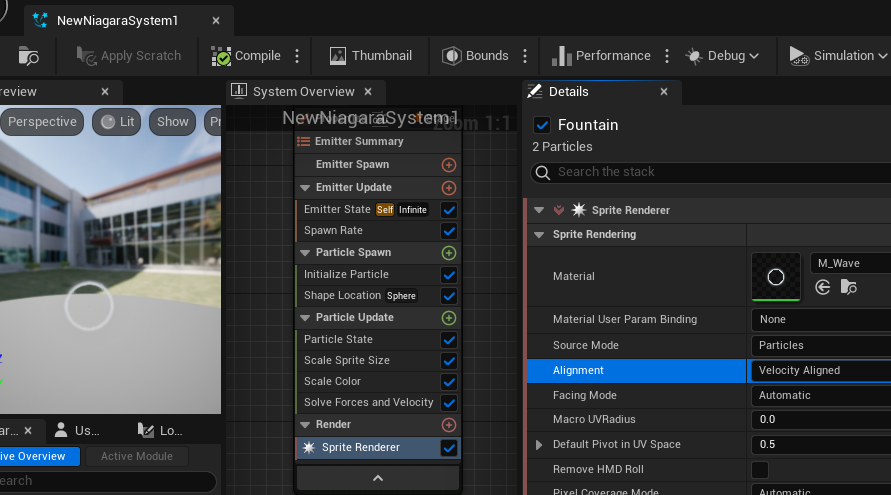Enable the Remove HMD Roll checkbox

pos(760,470)
